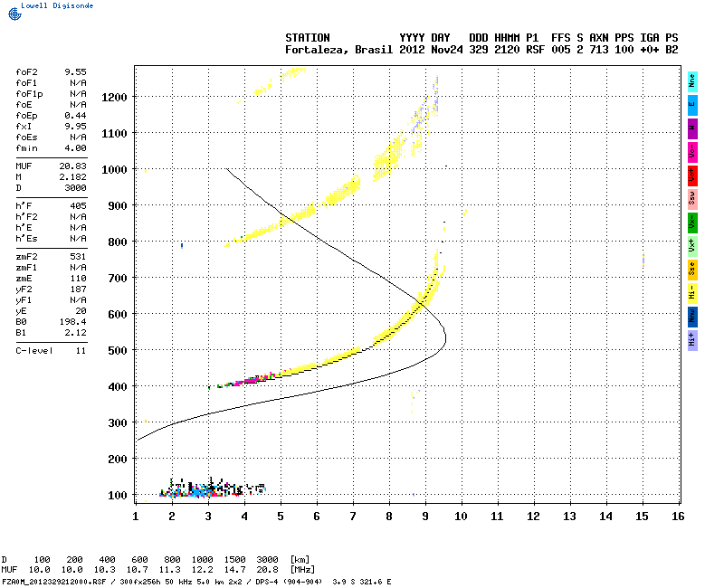The width and height of the screenshot is (724, 588).
Task: Click the 1000 km height axis label
Action: coord(114,170)
